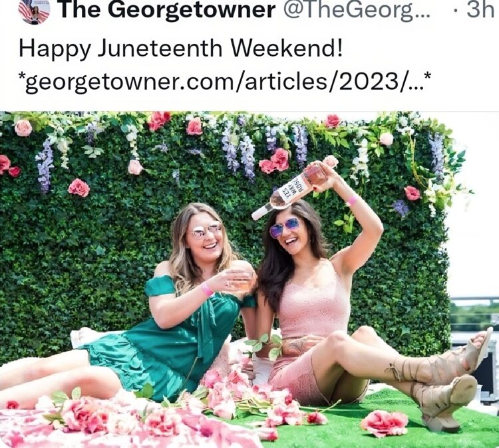Viewport: 499px width, 448px height.
Task: Tap the raised glass in the photo
Action: (241, 280)
